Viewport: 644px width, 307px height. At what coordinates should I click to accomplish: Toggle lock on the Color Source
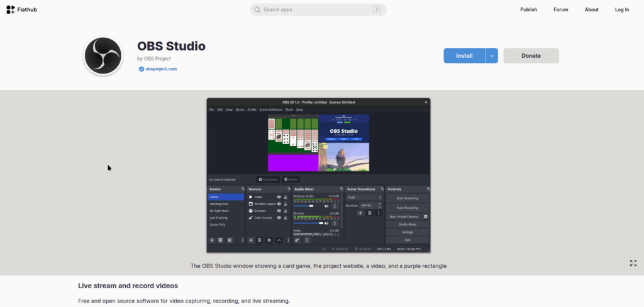coord(286,218)
